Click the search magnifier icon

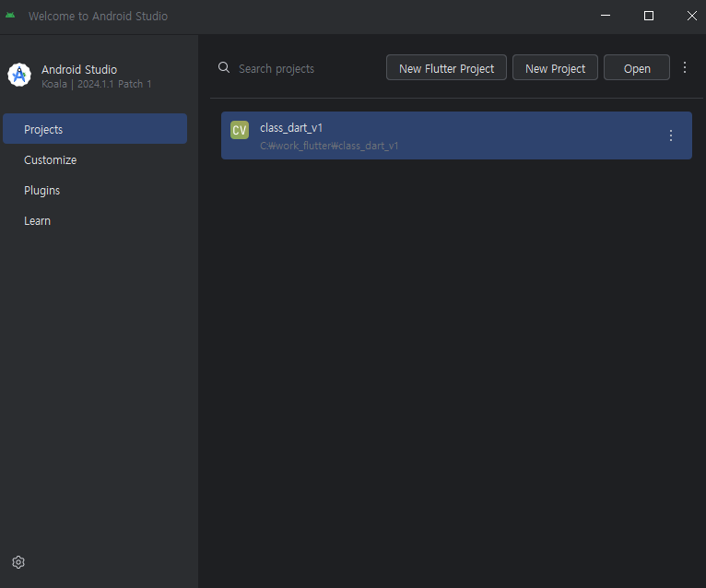pos(224,67)
